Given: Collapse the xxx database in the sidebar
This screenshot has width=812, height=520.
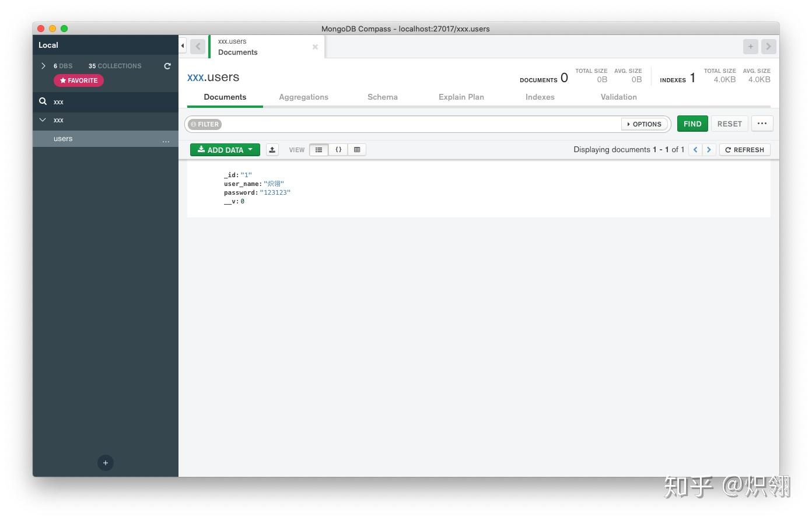Looking at the screenshot, I should coord(43,120).
